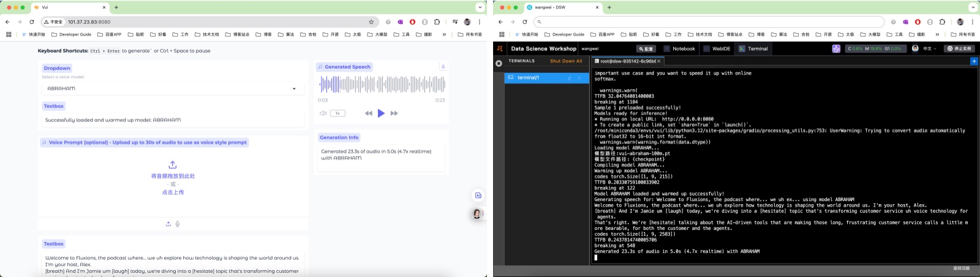This screenshot has width=980, height=277.
Task: View CPU memory GPU usage indicator
Action: coord(875,48)
